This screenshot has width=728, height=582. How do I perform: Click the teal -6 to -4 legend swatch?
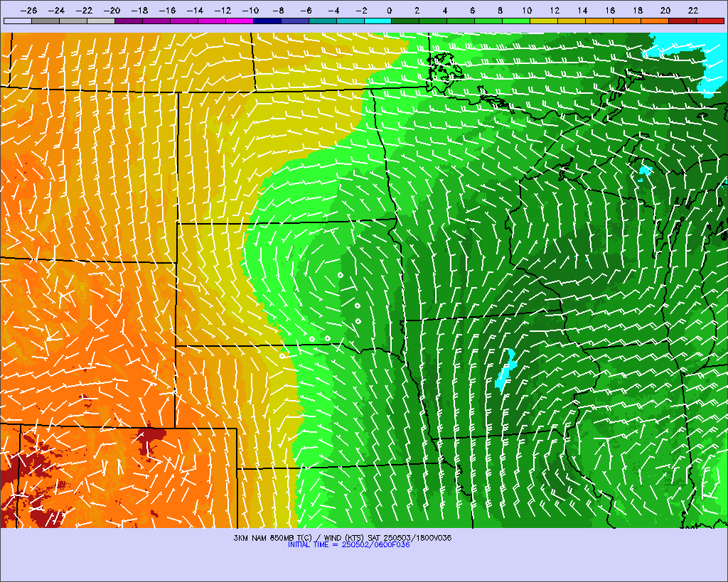323,21
